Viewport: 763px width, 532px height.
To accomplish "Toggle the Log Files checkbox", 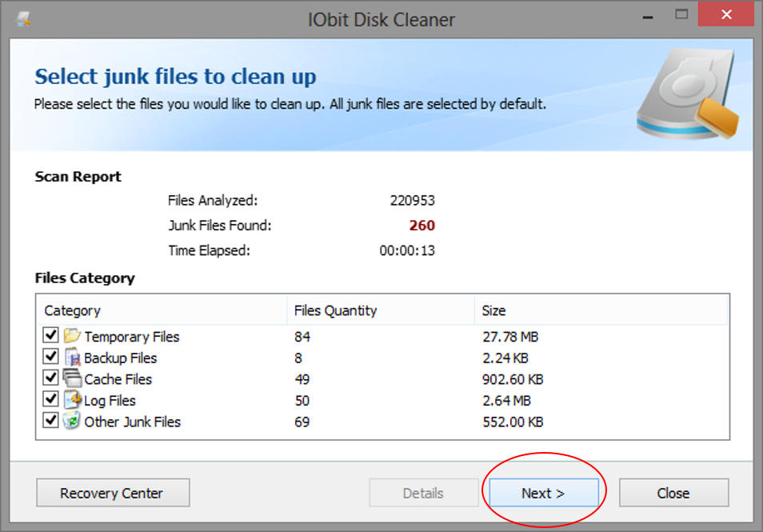I will (50, 400).
